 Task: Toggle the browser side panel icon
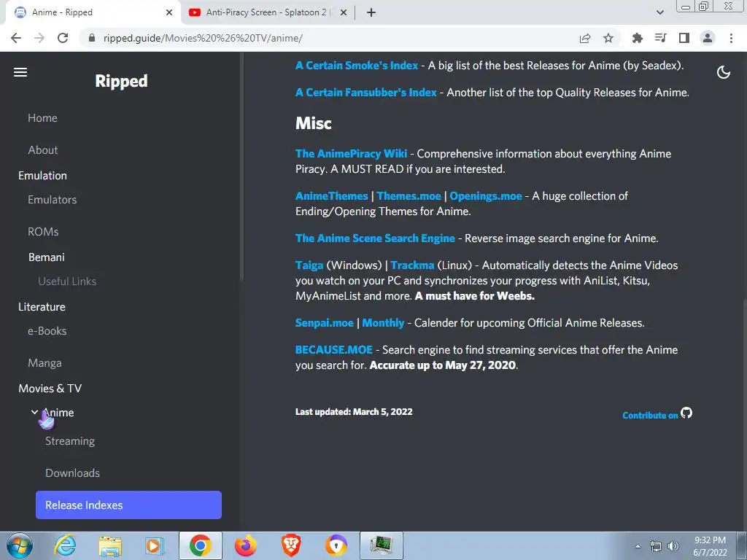pyautogui.click(x=684, y=38)
